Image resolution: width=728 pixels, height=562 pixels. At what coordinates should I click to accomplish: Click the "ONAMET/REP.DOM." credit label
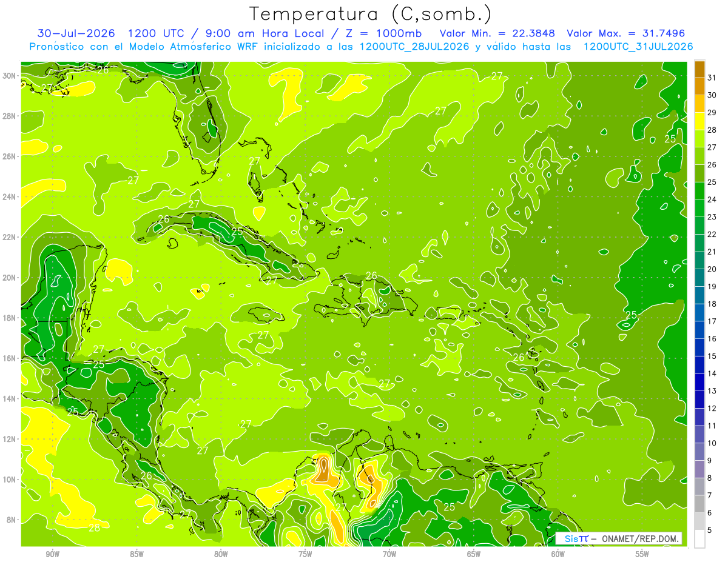pos(641,538)
